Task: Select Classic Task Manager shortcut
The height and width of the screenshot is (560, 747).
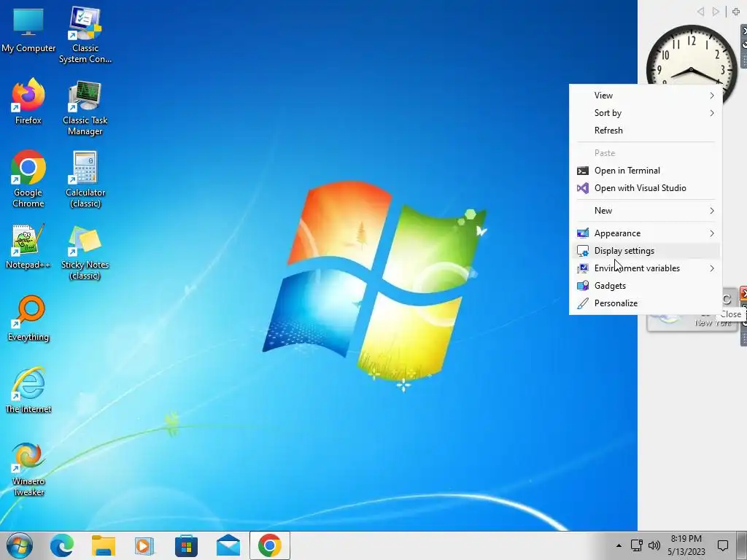Action: [85, 108]
